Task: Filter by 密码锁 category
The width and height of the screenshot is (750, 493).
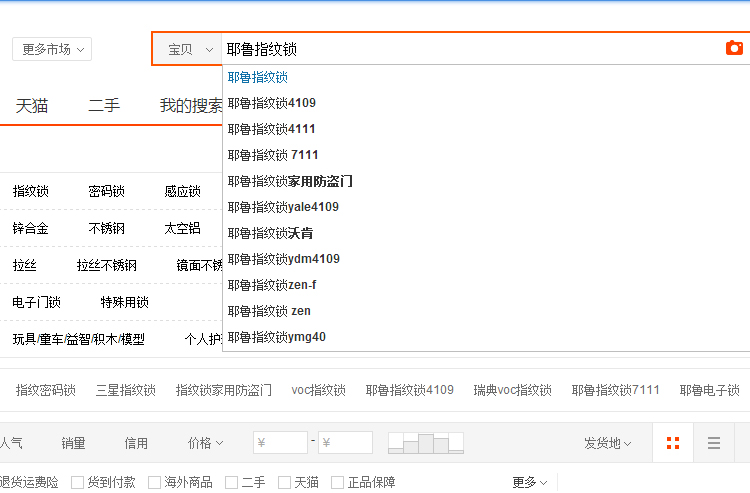Action: pyautogui.click(x=107, y=191)
